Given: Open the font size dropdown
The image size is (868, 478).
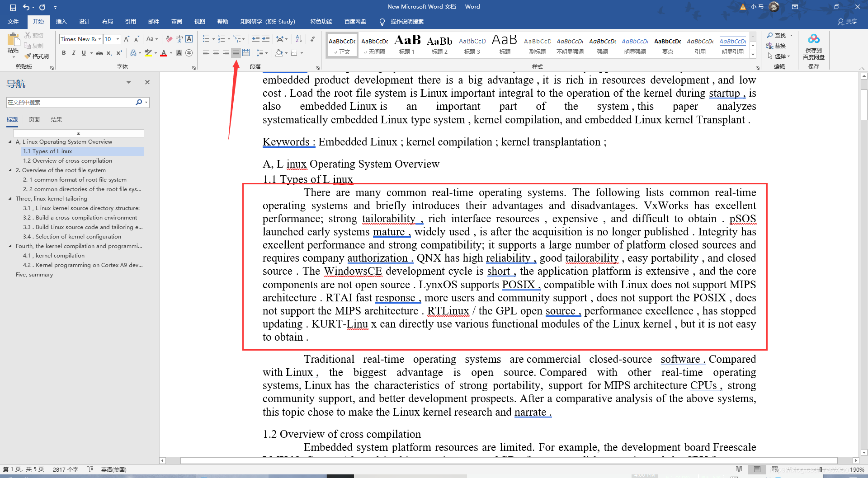Looking at the screenshot, I should pos(118,39).
